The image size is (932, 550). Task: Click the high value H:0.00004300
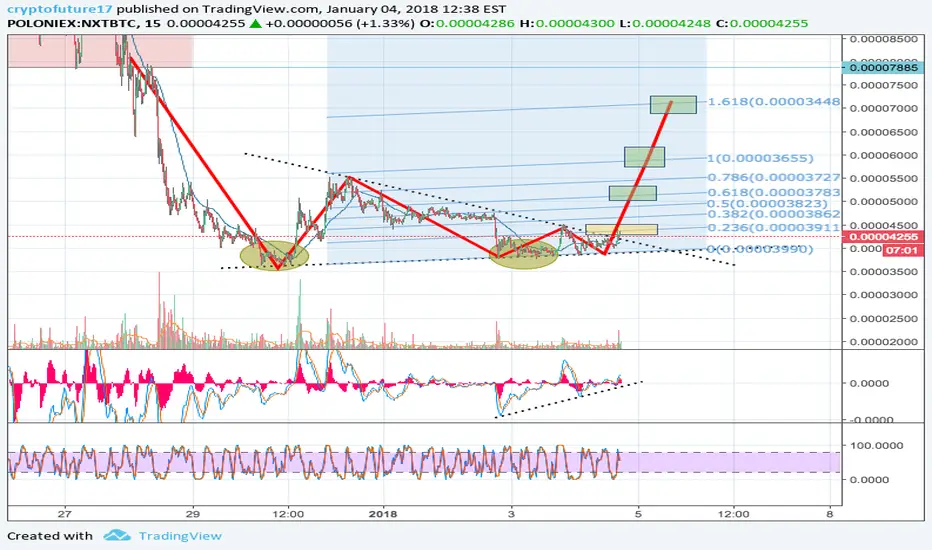click(x=567, y=24)
